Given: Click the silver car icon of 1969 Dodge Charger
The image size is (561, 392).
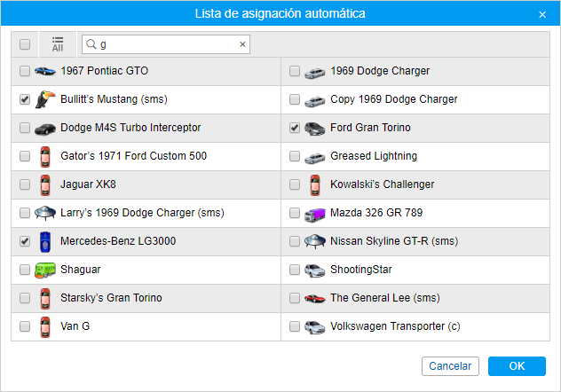Looking at the screenshot, I should (315, 73).
